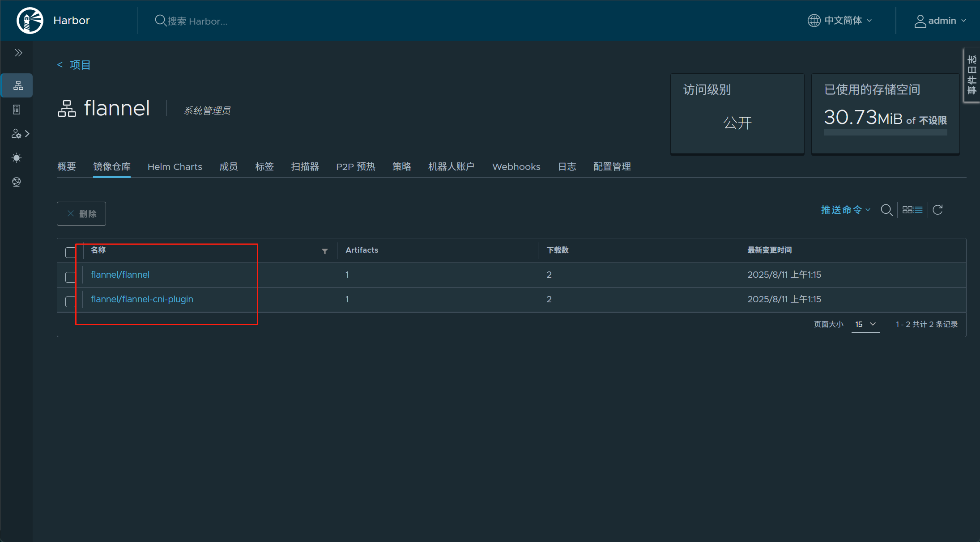Click the repository search magnifier icon
This screenshot has width=980, height=542.
(886, 210)
